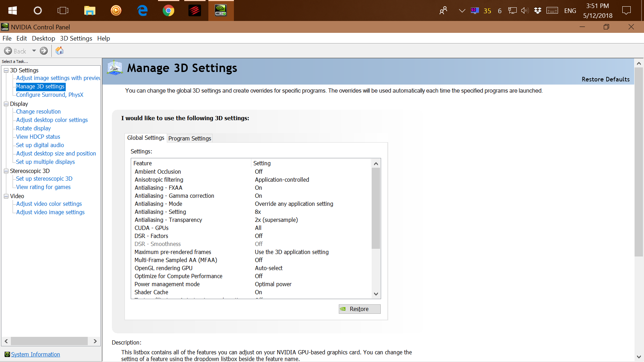The height and width of the screenshot is (362, 644).
Task: Open the Back history dropdown arrow
Action: 34,51
